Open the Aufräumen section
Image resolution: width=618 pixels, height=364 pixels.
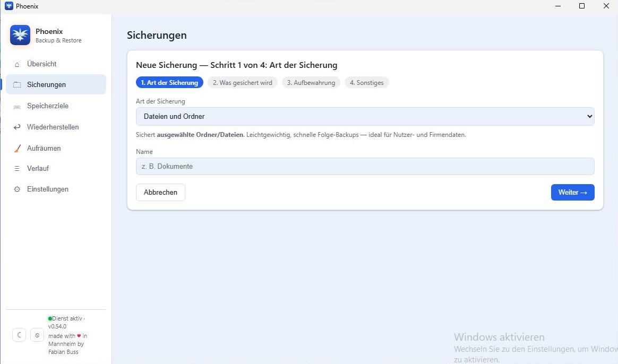56,148
